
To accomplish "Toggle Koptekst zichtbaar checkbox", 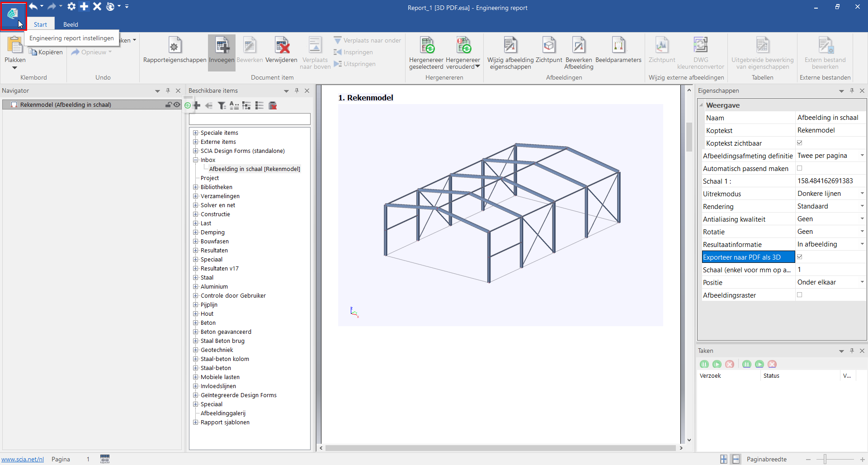I will [799, 143].
